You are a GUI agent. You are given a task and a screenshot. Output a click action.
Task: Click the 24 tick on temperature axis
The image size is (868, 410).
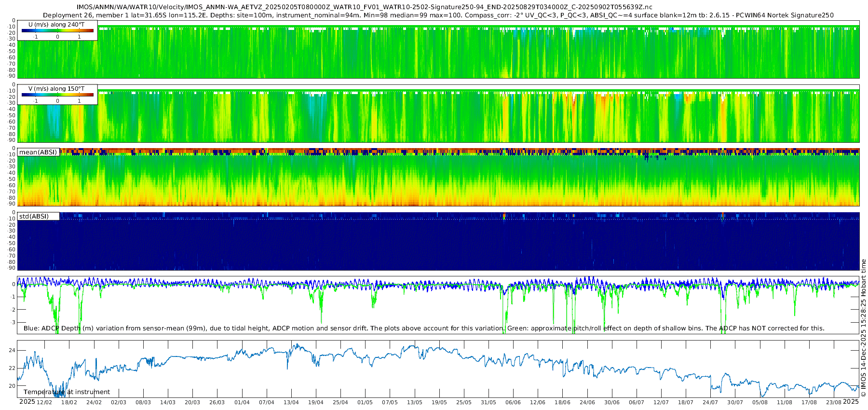coord(13,350)
